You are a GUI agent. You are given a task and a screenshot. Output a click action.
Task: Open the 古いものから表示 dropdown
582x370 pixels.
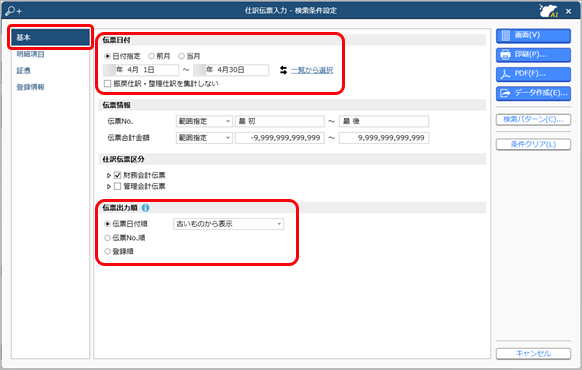click(229, 224)
